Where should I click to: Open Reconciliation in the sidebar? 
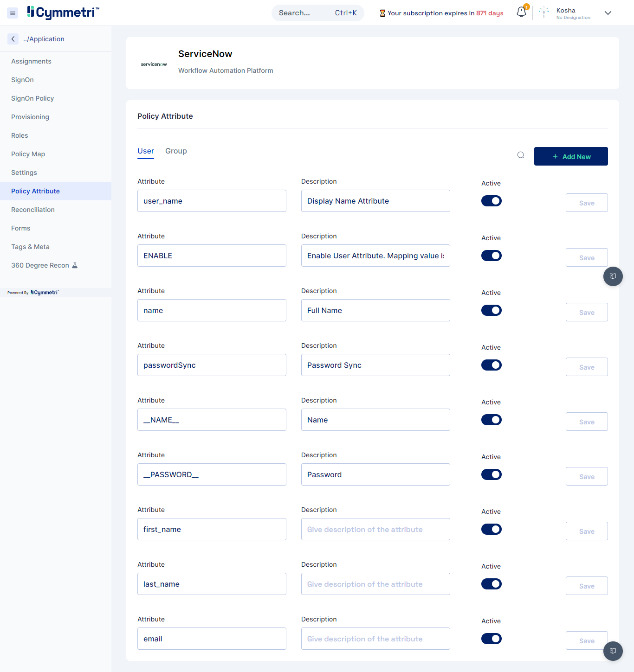coord(33,210)
